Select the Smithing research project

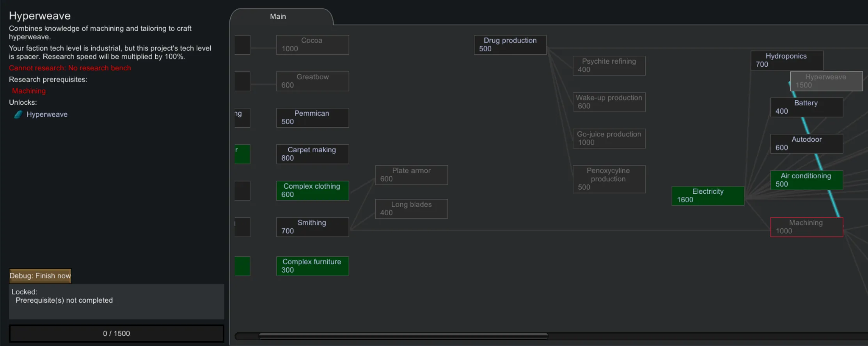(x=312, y=227)
